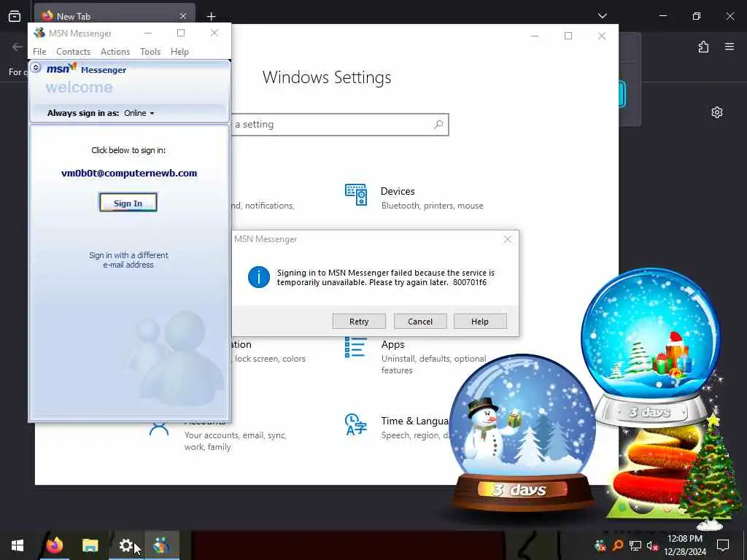Click the magnifier system tray icon

(x=618, y=545)
